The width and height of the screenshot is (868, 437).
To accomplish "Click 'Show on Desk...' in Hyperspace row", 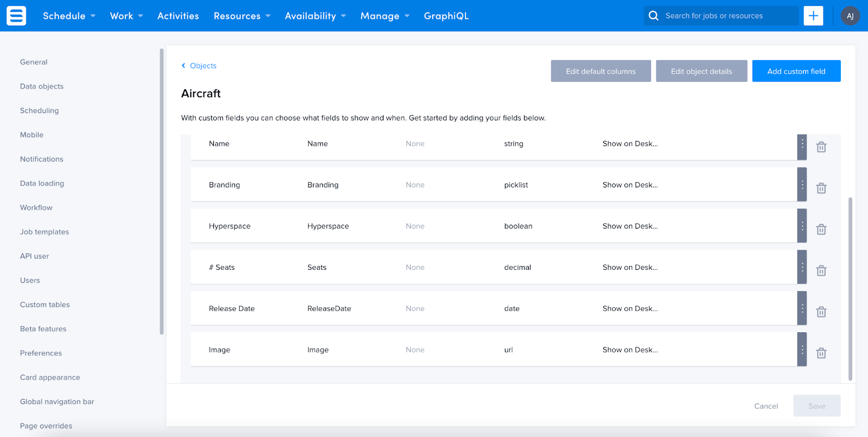I will click(x=630, y=226).
